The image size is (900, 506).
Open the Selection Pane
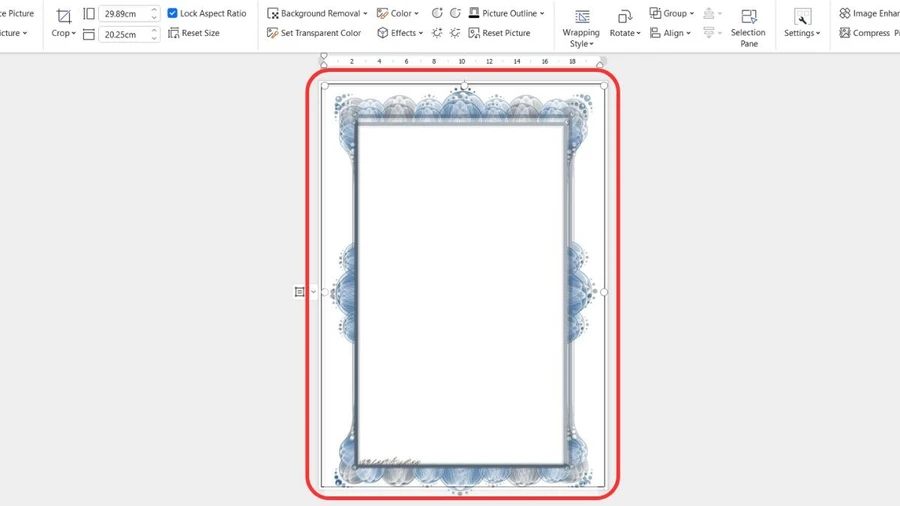(x=748, y=28)
